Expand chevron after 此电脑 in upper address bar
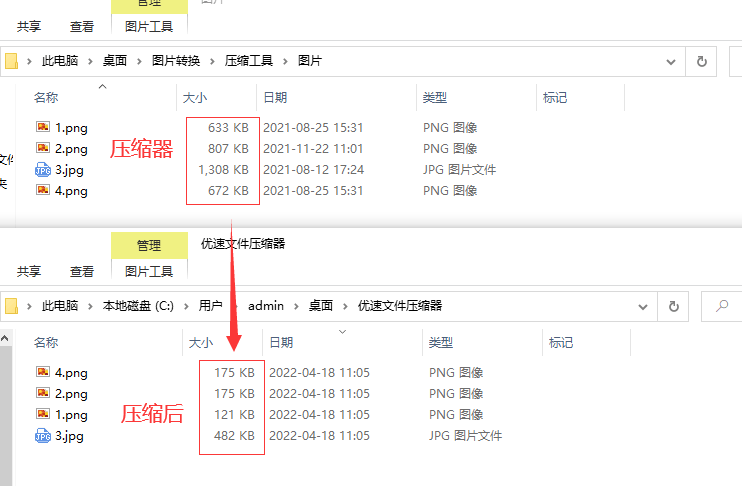The width and height of the screenshot is (742, 486). [x=90, y=62]
